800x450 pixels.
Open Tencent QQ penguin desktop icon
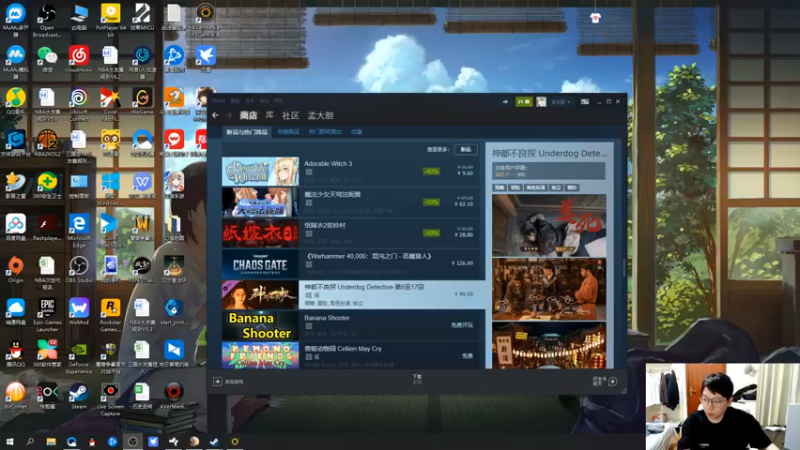pos(15,354)
